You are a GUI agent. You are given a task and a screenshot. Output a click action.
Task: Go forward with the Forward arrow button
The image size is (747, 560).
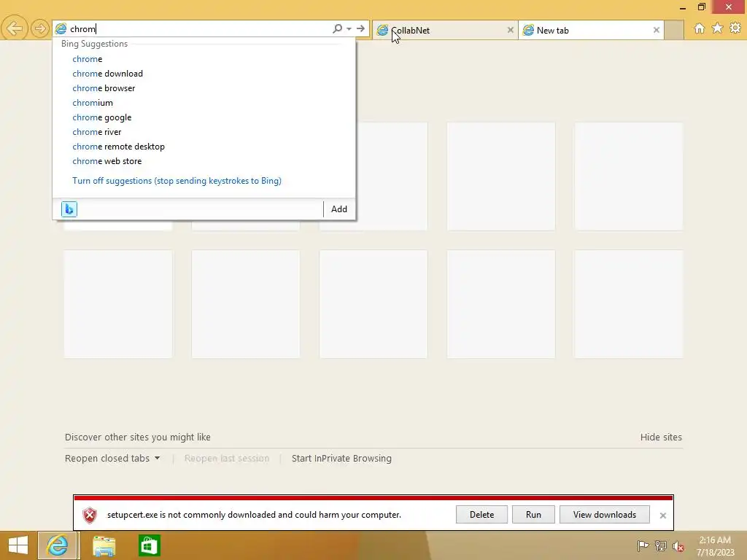[40, 28]
